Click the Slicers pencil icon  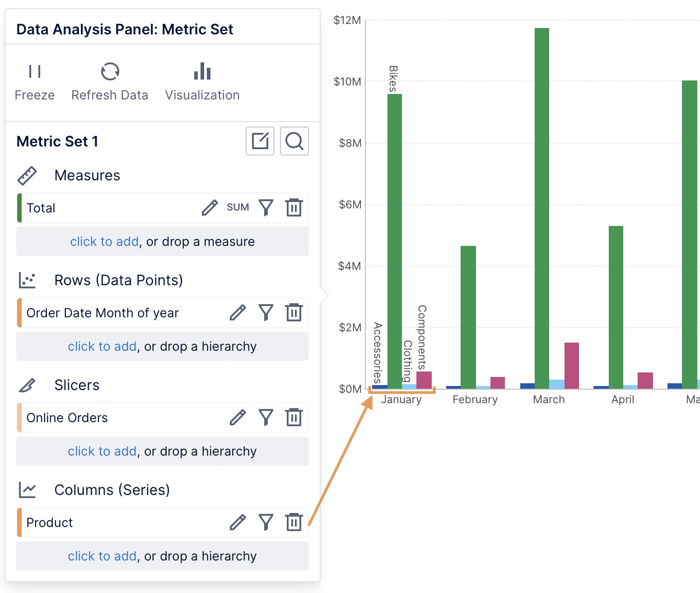(27, 385)
